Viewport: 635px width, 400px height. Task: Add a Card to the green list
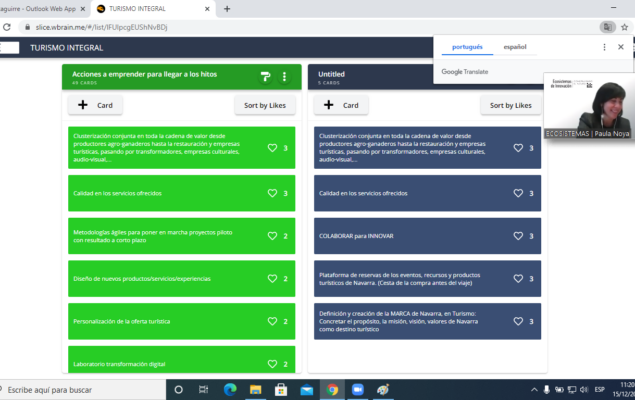coord(94,105)
